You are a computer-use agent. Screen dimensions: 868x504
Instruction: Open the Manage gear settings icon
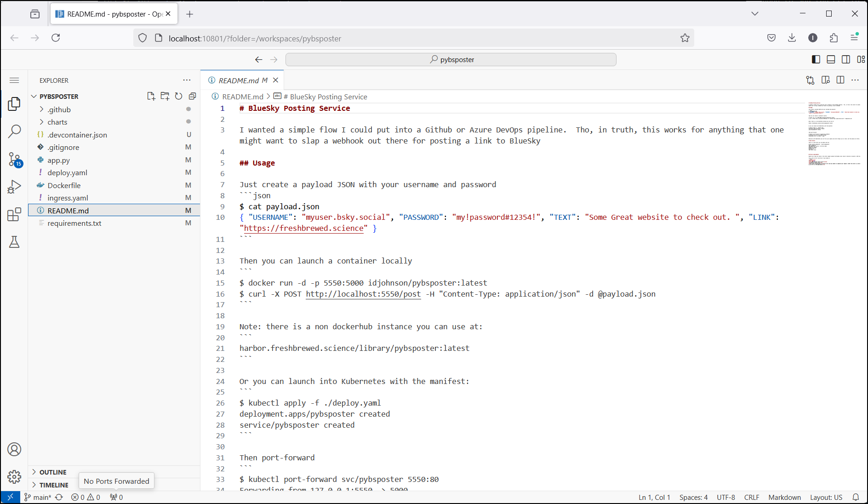coord(14,477)
